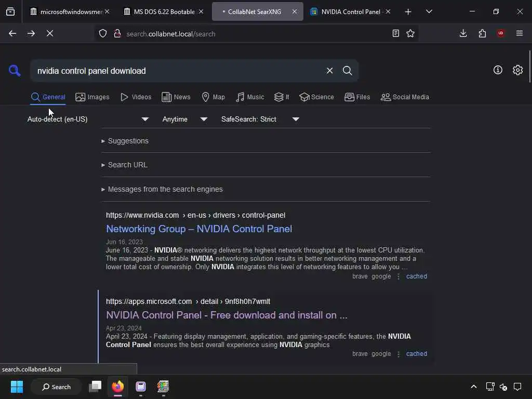Open NVIDIA Control Panel Free download result
The height and width of the screenshot is (399, 532).
point(227,315)
